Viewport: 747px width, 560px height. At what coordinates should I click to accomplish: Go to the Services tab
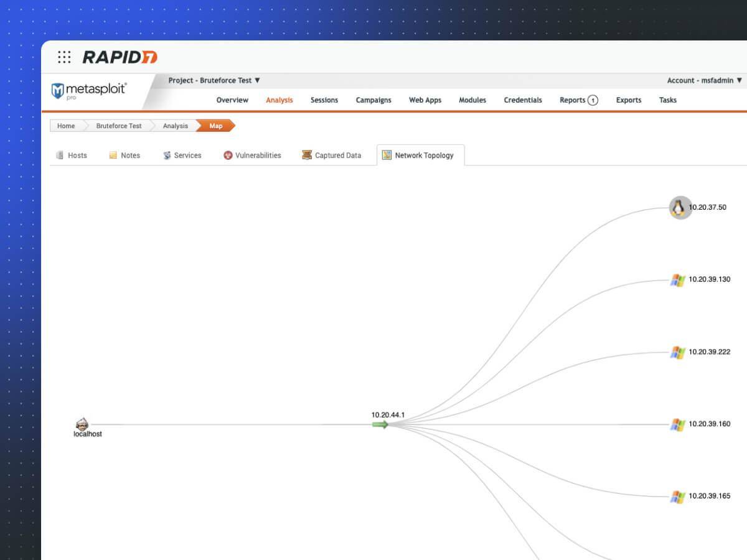(x=182, y=156)
